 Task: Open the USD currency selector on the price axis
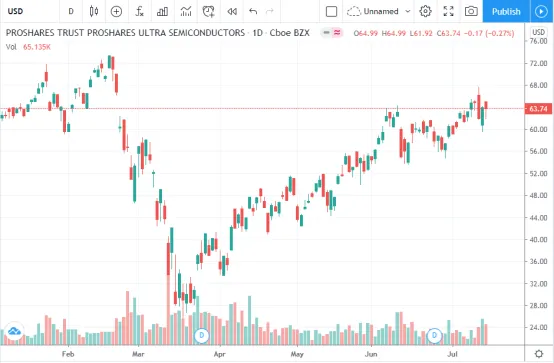coord(538,32)
